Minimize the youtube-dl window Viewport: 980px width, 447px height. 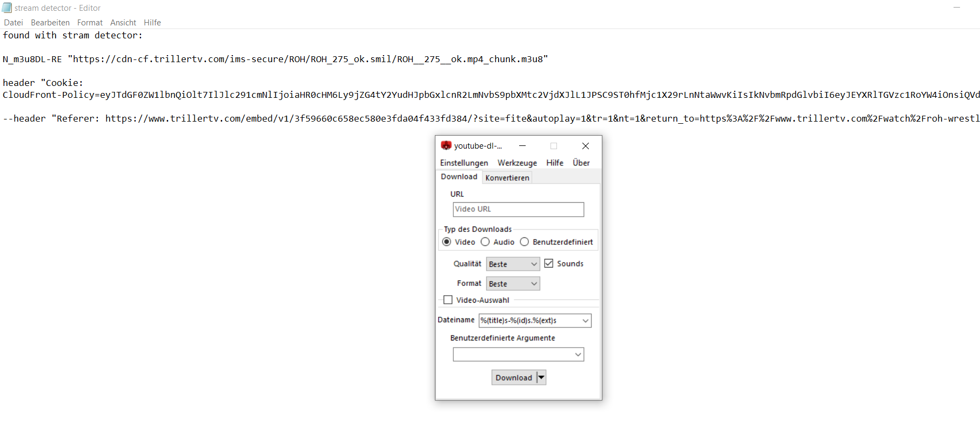522,146
